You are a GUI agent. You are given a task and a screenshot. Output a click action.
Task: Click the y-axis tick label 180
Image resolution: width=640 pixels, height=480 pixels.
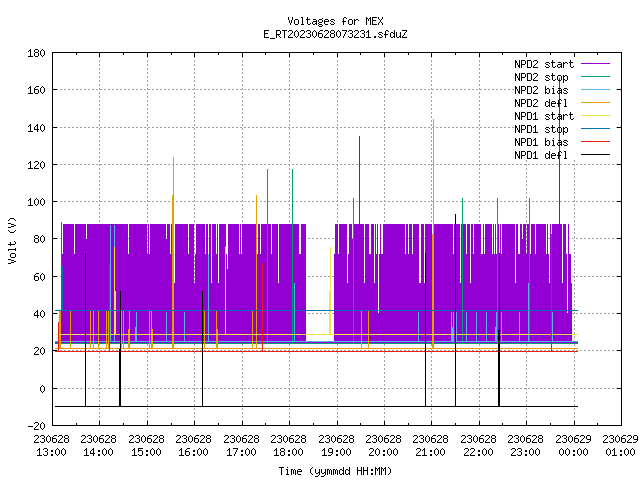36,53
